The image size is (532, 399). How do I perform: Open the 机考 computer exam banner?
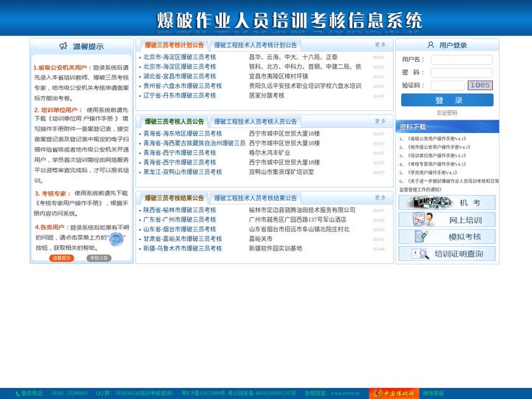[447, 202]
